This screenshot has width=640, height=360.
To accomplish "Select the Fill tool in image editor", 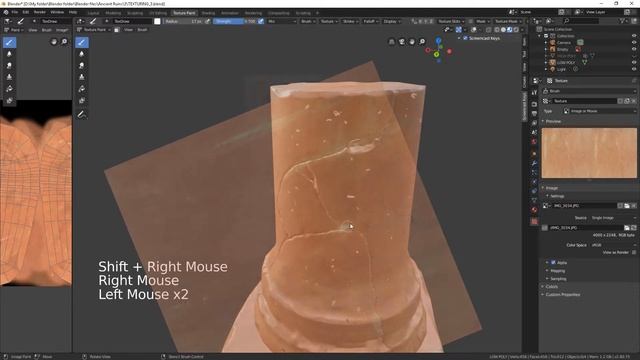I will (x=9, y=89).
